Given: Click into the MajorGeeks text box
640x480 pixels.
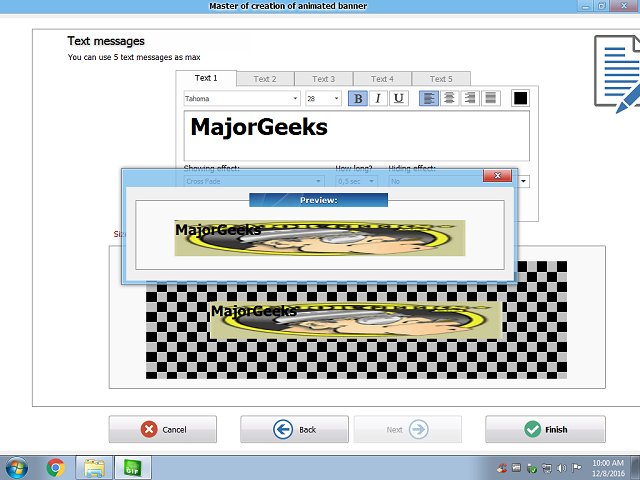Looking at the screenshot, I should coord(357,136).
